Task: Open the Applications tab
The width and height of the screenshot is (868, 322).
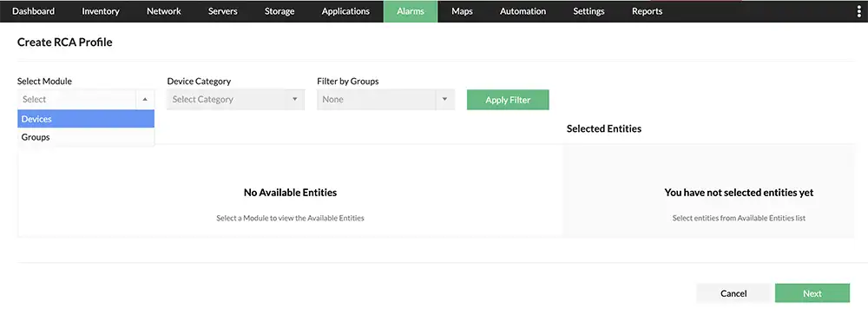Action: click(345, 11)
